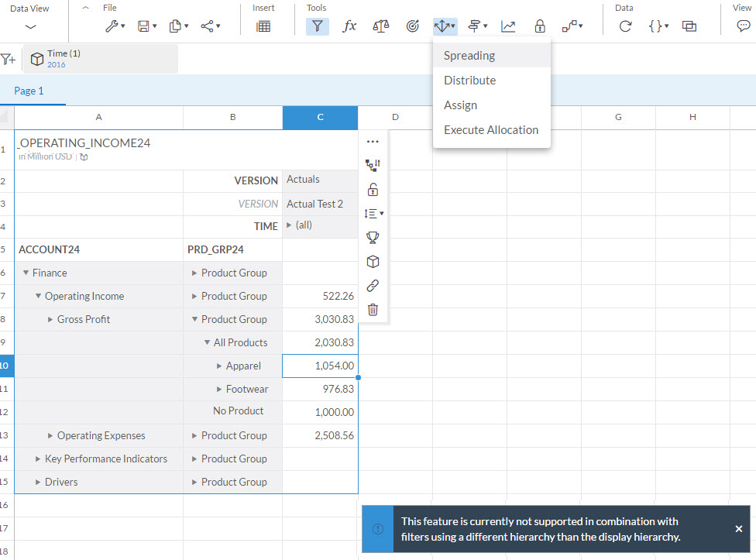Open the table sort options icon
This screenshot has width=756, height=560.
[x=373, y=214]
